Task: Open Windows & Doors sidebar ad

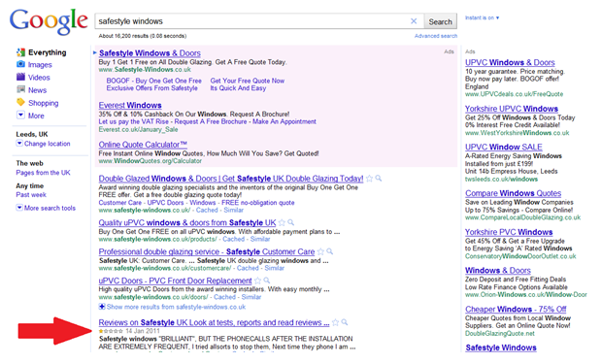Action: (498, 271)
